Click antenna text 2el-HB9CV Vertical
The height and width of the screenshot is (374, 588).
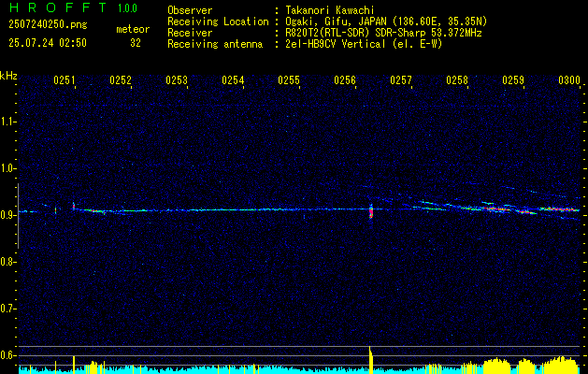pos(336,44)
